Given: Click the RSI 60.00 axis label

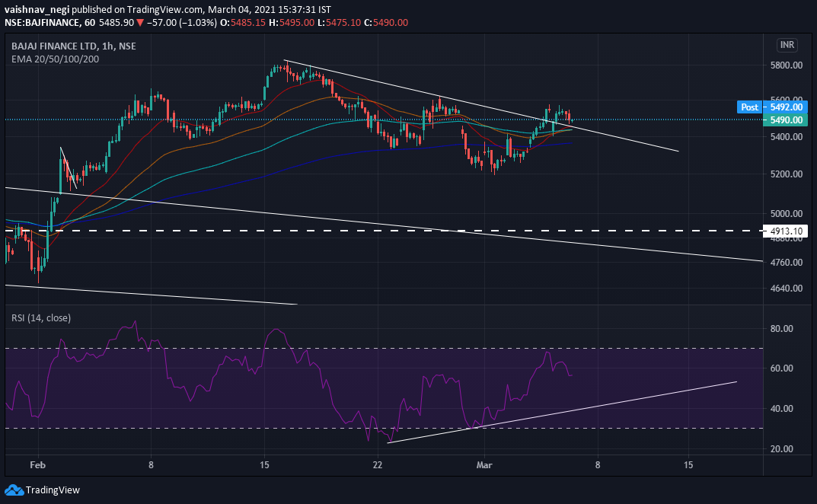Looking at the screenshot, I should click(781, 368).
